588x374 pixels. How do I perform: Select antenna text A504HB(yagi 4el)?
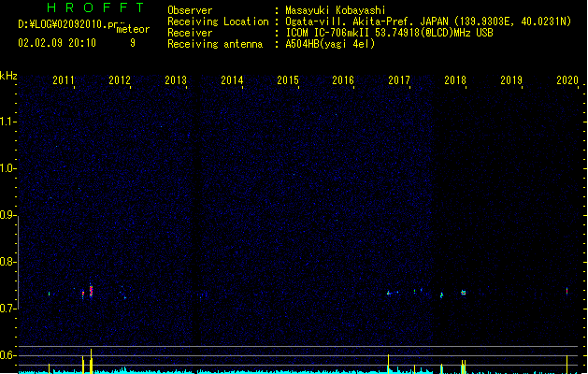[330, 44]
